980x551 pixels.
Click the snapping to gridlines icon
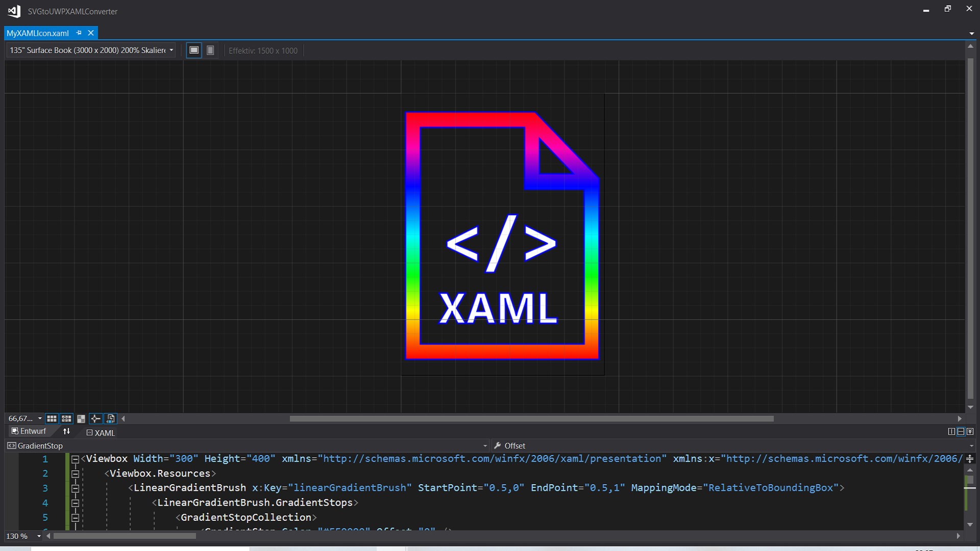pos(66,418)
